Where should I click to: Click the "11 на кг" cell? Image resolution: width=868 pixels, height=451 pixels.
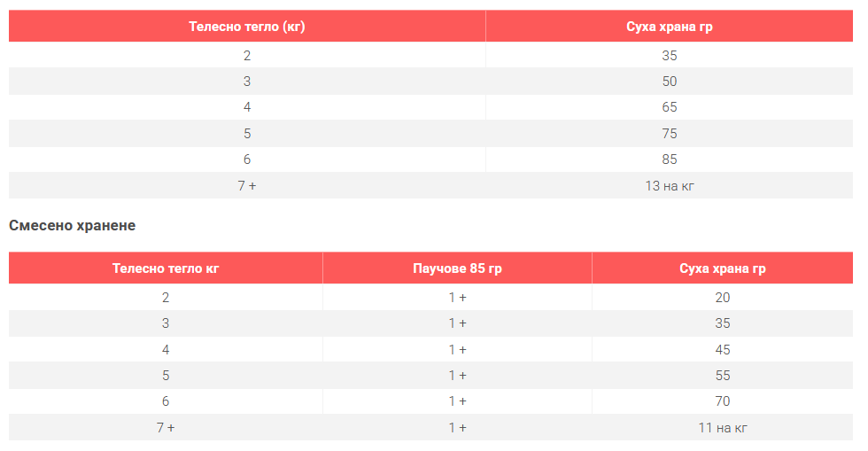[x=722, y=427]
